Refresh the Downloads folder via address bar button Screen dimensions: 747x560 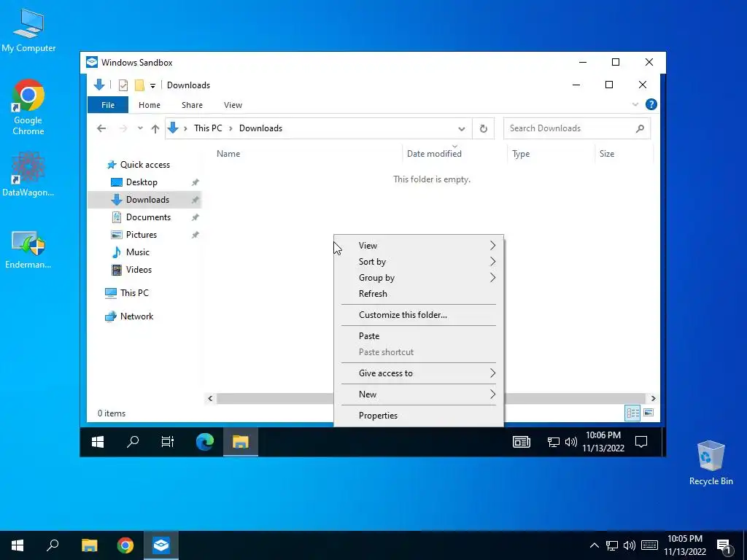pos(483,128)
